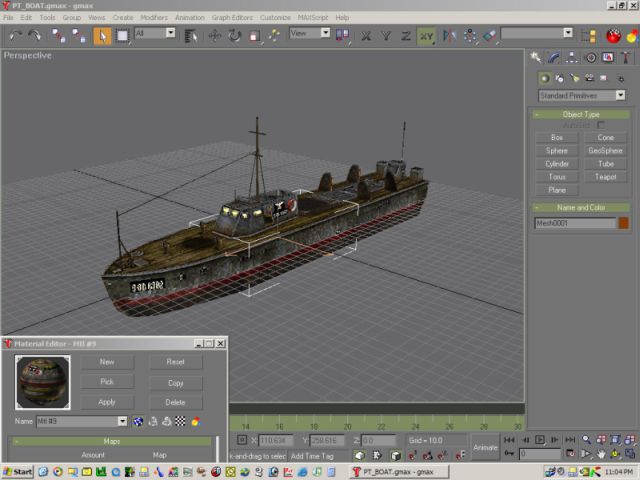Click the Windows Start button
This screenshot has height=480, width=640.
click(17, 471)
